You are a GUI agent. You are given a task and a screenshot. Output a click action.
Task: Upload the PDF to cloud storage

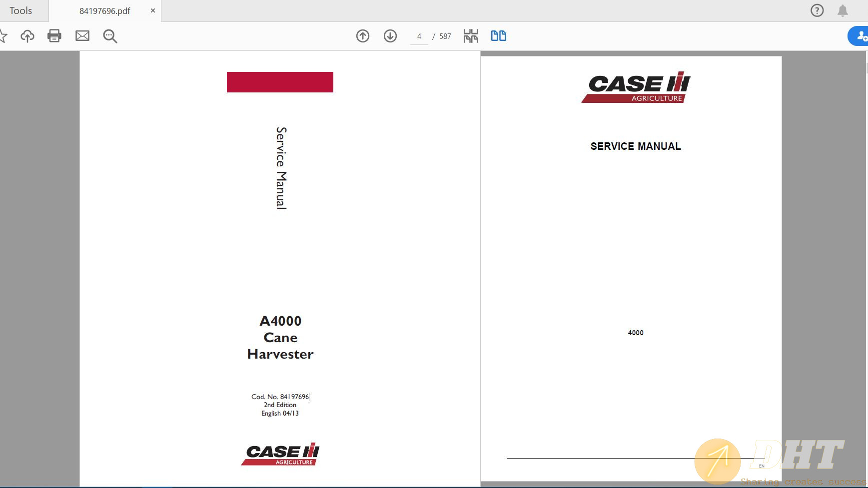(27, 35)
